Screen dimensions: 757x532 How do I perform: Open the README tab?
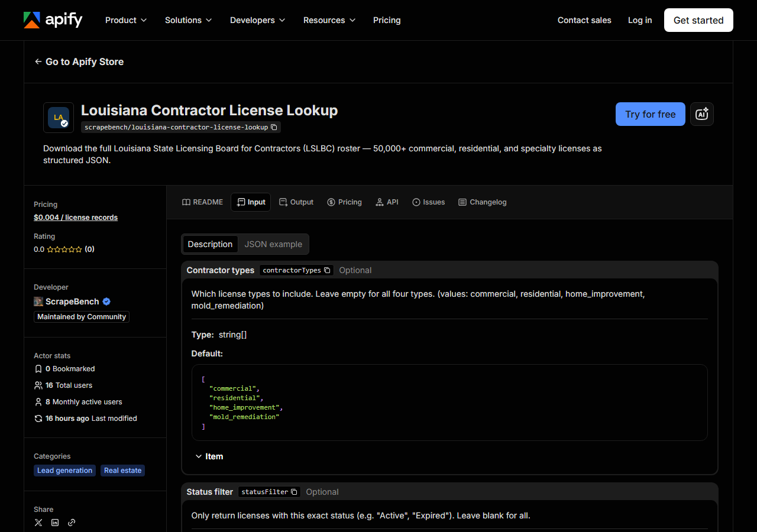[x=202, y=202]
